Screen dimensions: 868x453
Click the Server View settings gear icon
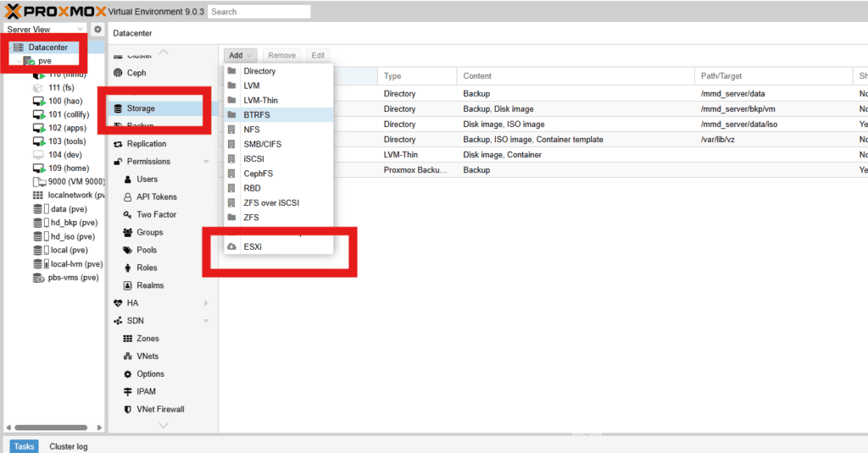tap(97, 30)
